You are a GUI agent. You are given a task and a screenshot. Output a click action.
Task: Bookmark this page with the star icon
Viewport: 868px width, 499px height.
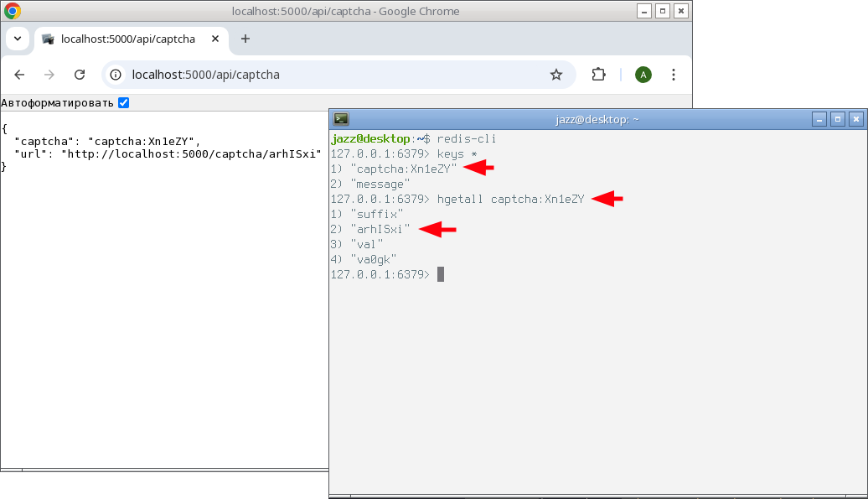556,75
